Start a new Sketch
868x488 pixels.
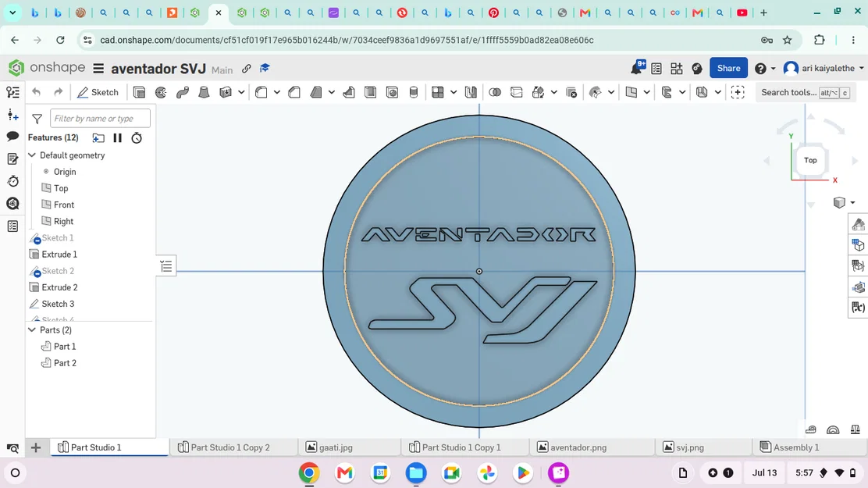click(98, 92)
